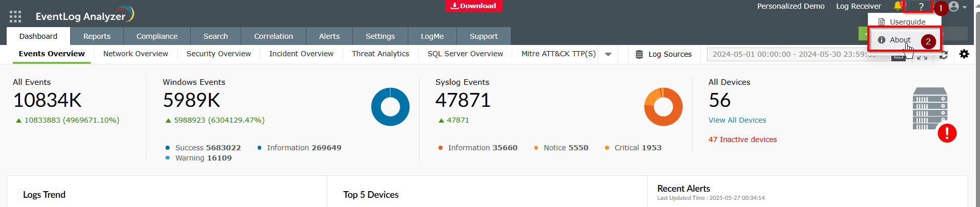
Task: Click the Windows Events count 5989K
Action: pos(192,100)
